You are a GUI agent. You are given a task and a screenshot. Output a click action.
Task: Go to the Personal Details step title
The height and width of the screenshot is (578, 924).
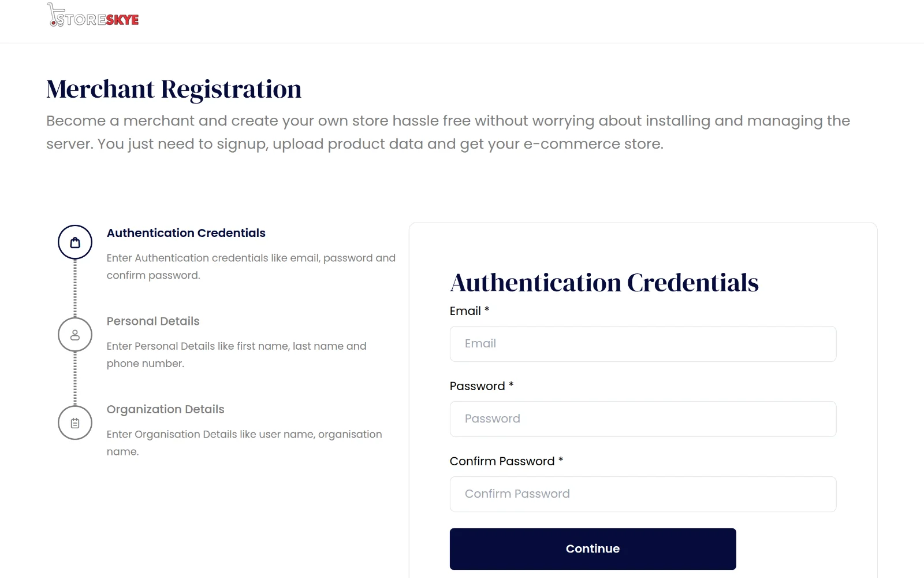click(x=153, y=321)
